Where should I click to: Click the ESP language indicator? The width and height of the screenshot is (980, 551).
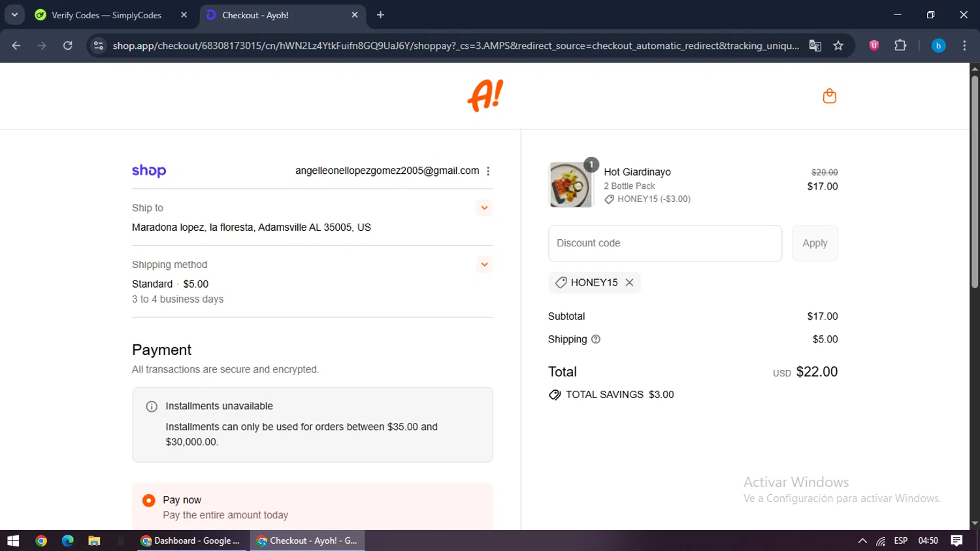point(901,541)
